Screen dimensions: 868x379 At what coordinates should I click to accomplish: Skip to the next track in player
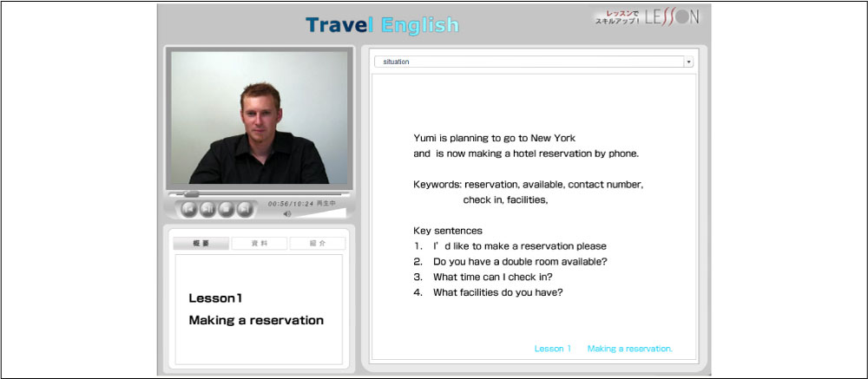tap(245, 209)
